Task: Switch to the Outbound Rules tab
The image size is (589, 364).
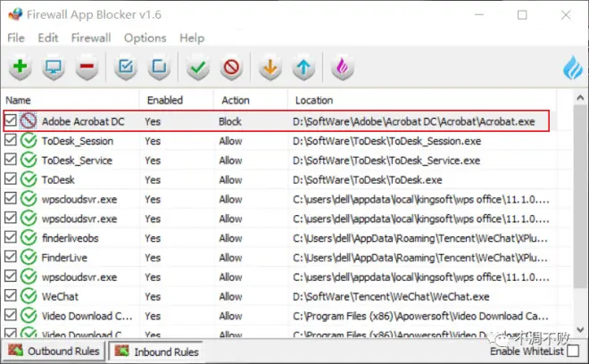Action: [54, 351]
